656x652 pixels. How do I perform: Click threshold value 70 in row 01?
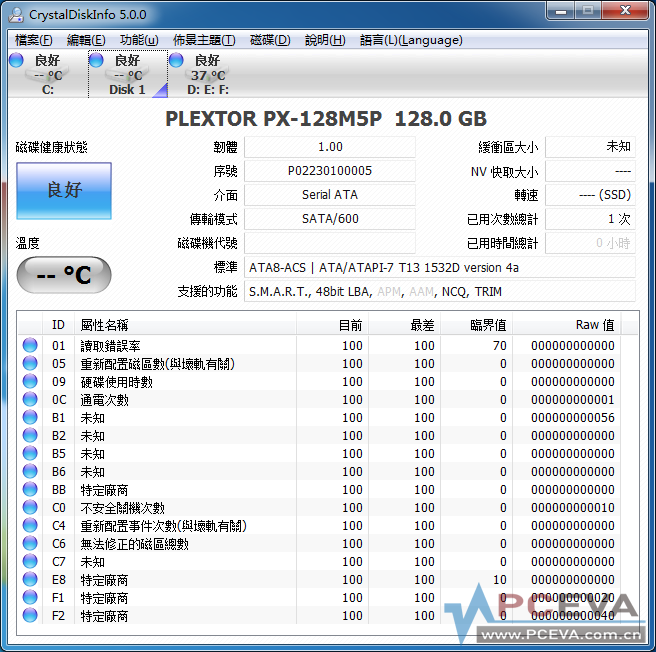pos(500,345)
